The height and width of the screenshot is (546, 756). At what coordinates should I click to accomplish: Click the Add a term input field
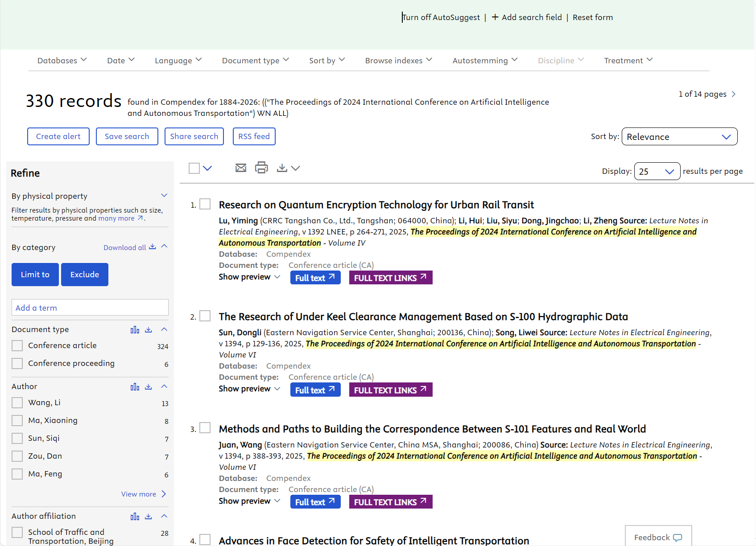pyautogui.click(x=90, y=308)
